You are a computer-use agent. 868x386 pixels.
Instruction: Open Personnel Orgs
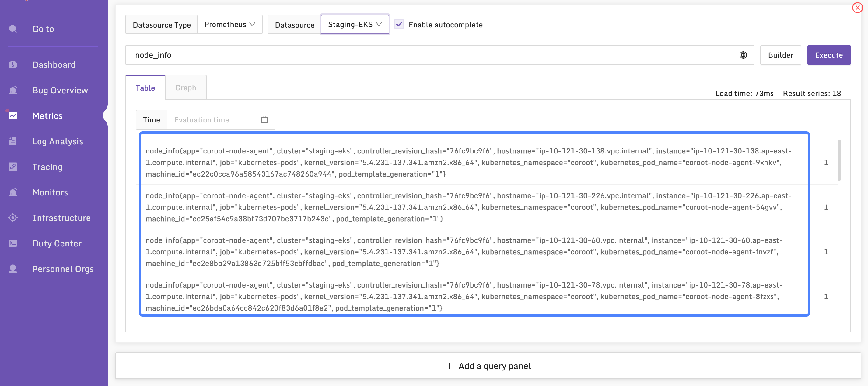pos(63,269)
